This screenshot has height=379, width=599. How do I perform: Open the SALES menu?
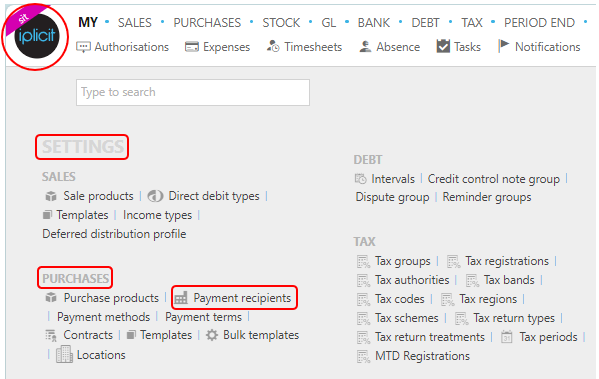tap(134, 23)
